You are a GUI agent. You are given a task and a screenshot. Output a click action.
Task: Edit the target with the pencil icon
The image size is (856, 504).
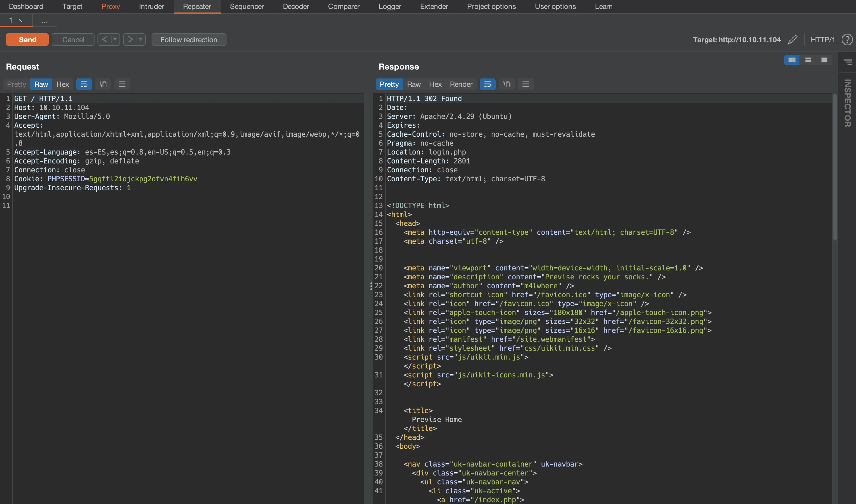pyautogui.click(x=792, y=40)
